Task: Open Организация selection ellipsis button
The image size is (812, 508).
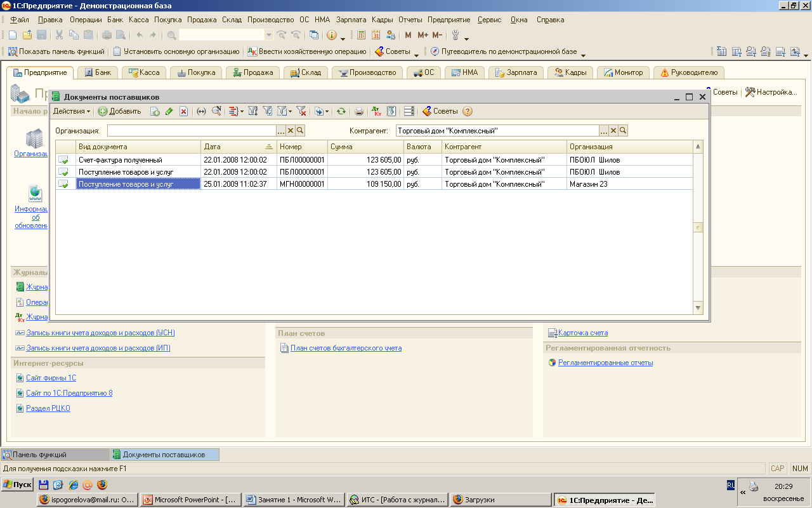Action: tap(281, 130)
